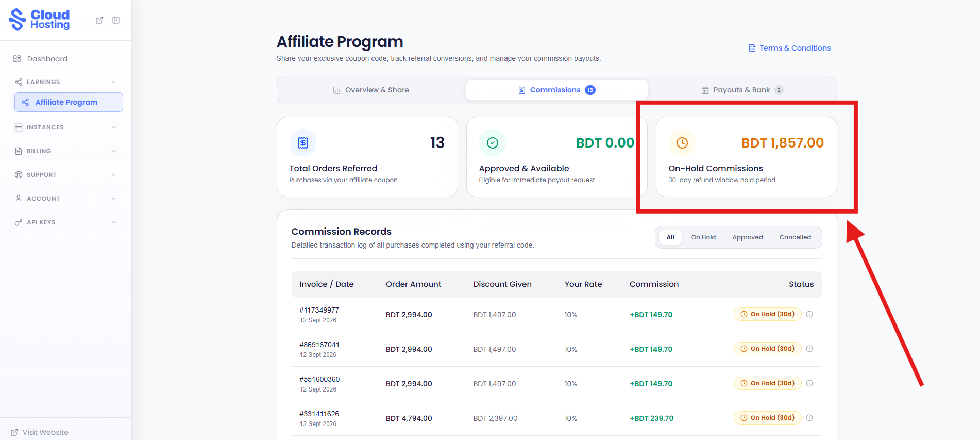Click invoice number #331411626
The height and width of the screenshot is (440, 980).
319,414
